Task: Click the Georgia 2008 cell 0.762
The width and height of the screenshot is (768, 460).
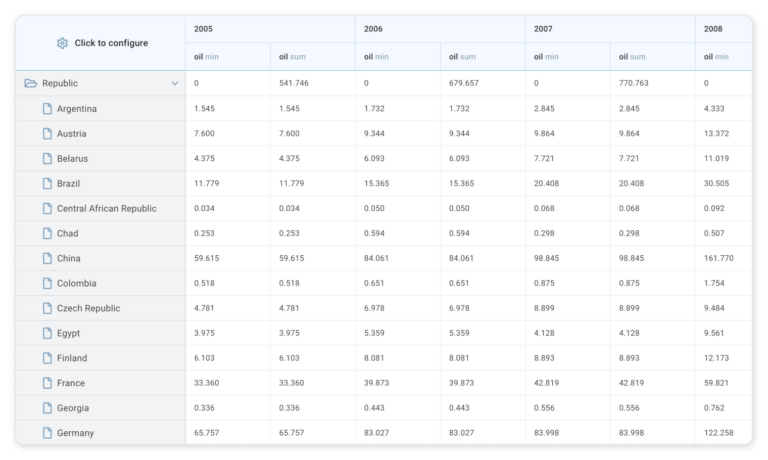Action: [724, 408]
